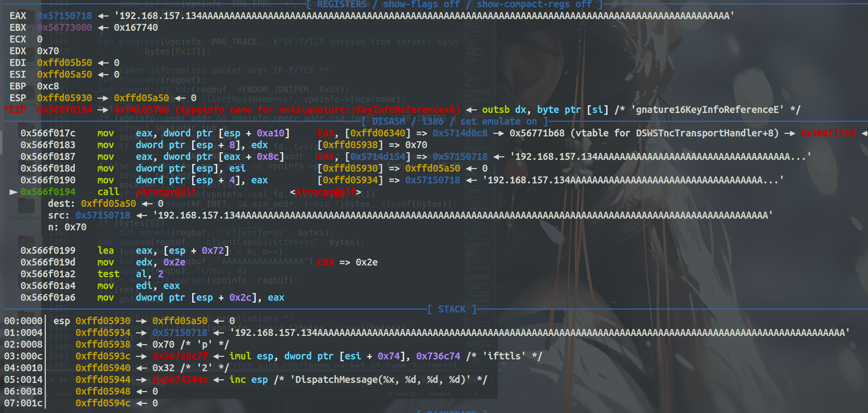The height and width of the screenshot is (413, 868).
Task: Click the strncpy@plt call target
Action: point(166,192)
